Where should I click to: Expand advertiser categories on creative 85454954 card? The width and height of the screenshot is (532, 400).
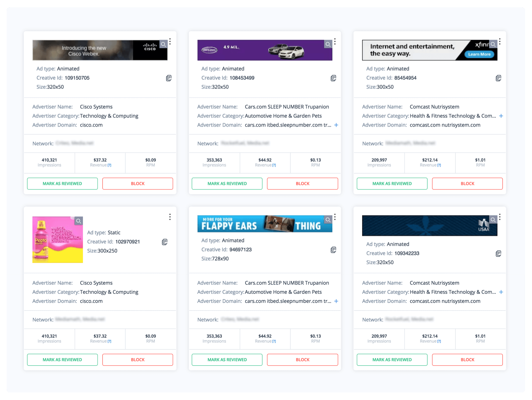[501, 116]
